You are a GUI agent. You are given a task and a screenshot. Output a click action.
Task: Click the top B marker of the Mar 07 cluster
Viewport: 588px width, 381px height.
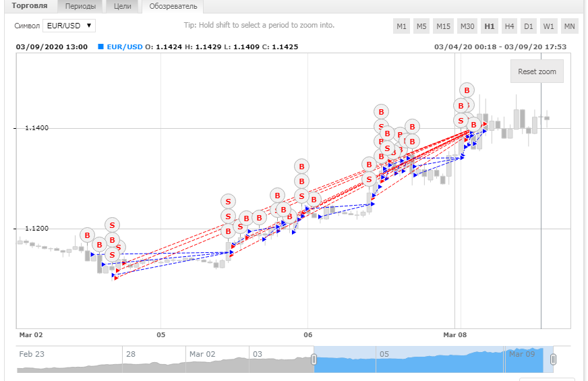[381, 112]
